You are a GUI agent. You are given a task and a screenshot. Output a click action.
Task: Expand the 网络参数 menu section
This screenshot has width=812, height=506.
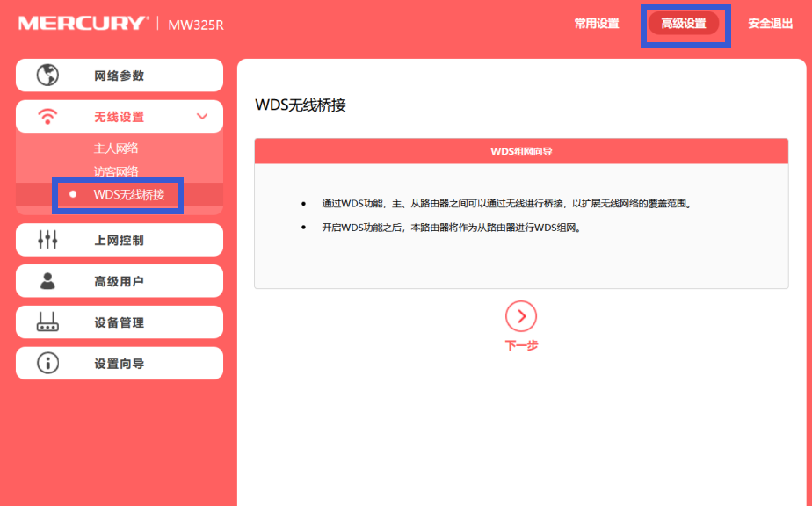point(119,75)
